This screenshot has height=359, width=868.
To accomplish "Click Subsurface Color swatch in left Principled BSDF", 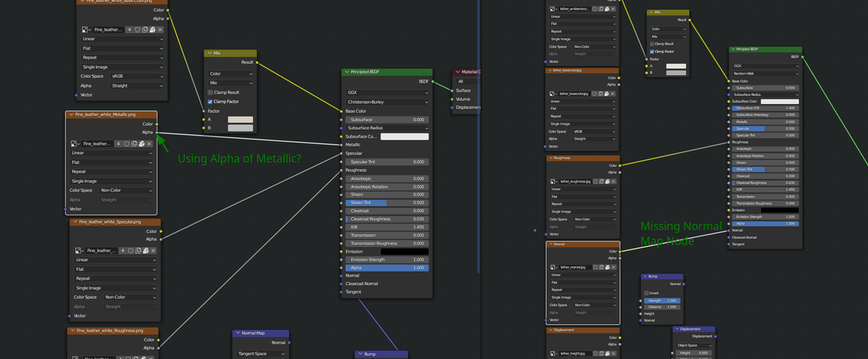I will pyautogui.click(x=404, y=137).
